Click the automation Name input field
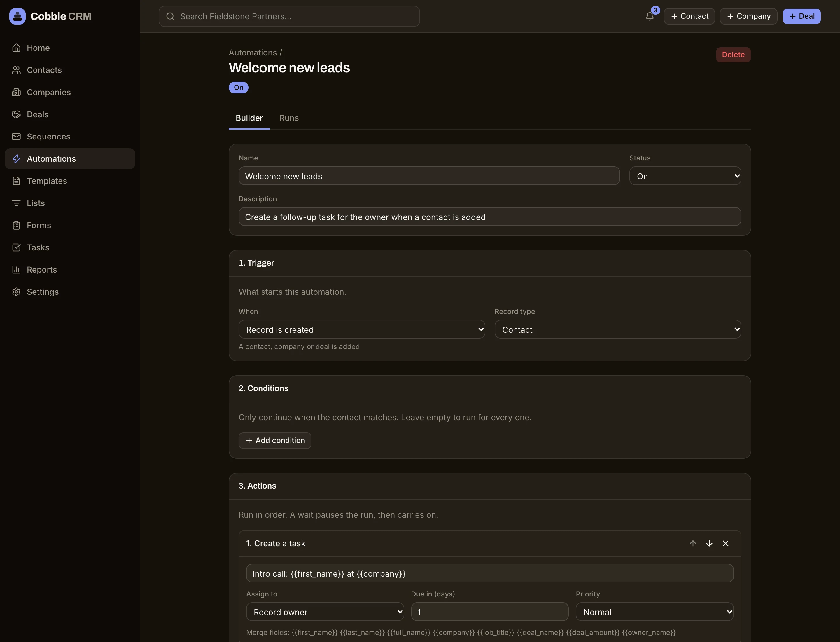The height and width of the screenshot is (642, 840). (x=429, y=176)
